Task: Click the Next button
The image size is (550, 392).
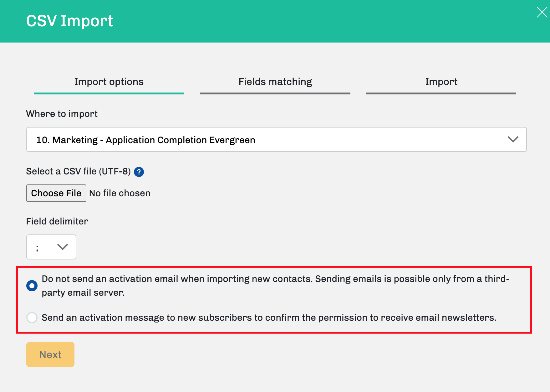Action: [x=50, y=354]
